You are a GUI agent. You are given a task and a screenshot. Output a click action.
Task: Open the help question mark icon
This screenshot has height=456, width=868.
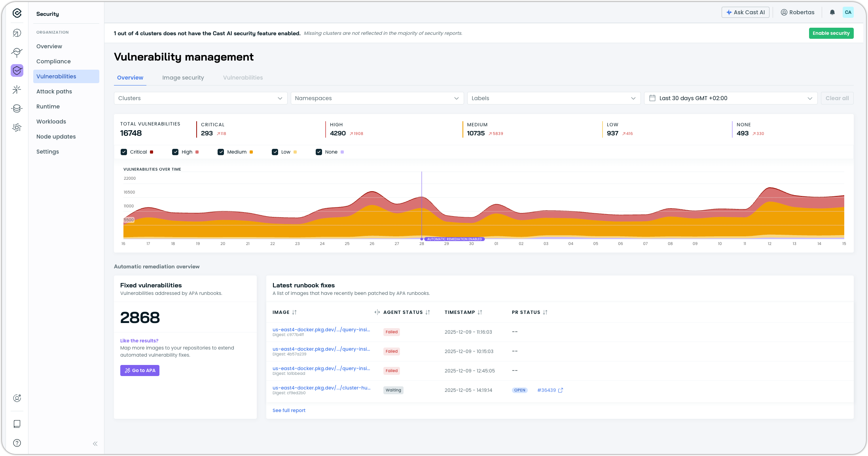pos(17,443)
